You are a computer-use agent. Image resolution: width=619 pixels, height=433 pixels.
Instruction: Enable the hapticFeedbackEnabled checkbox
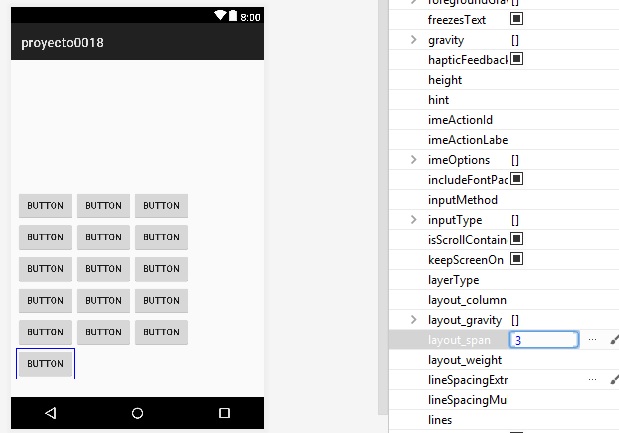click(x=517, y=59)
